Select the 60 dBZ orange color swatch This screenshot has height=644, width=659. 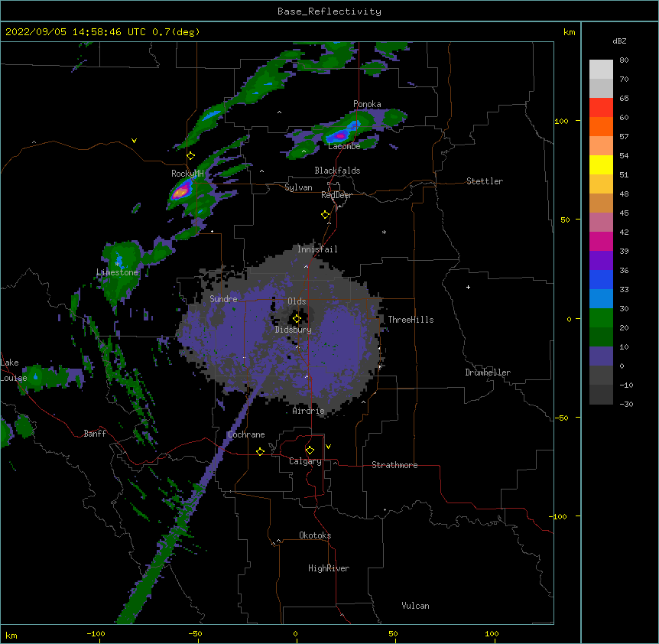tap(601, 126)
